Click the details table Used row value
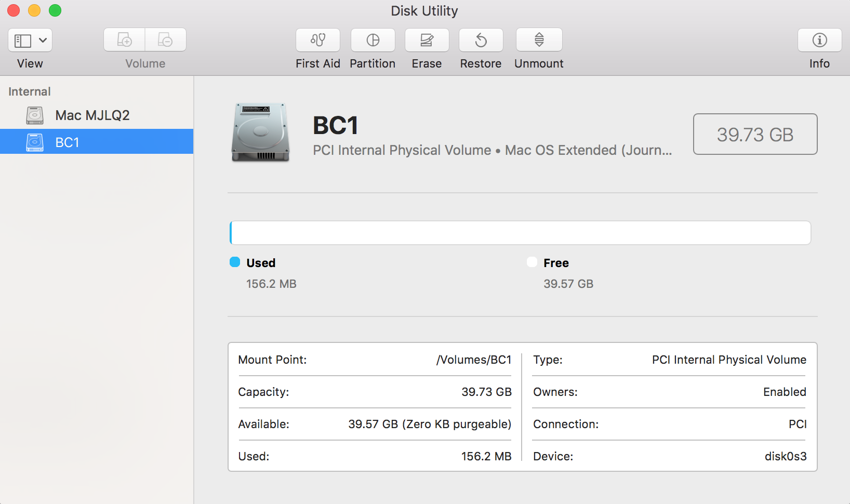The height and width of the screenshot is (504, 850). point(486,456)
